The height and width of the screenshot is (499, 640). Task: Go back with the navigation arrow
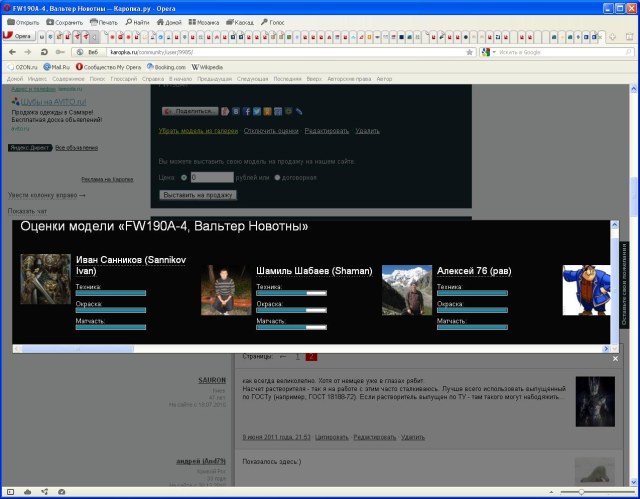pyautogui.click(x=12, y=51)
